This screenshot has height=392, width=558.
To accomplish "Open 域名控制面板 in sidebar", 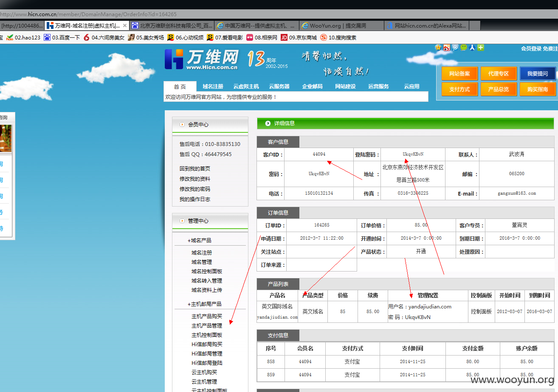I will tap(207, 272).
